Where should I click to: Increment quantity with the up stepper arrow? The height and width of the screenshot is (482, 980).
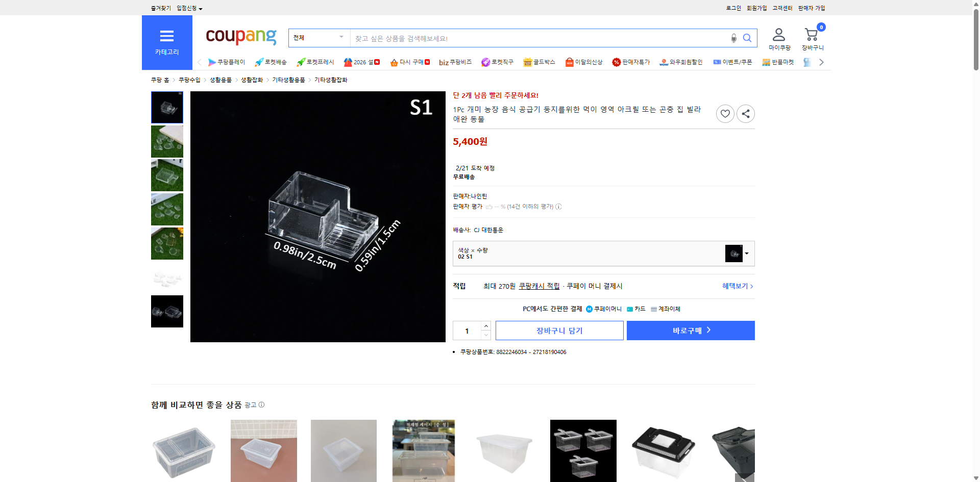pyautogui.click(x=485, y=326)
